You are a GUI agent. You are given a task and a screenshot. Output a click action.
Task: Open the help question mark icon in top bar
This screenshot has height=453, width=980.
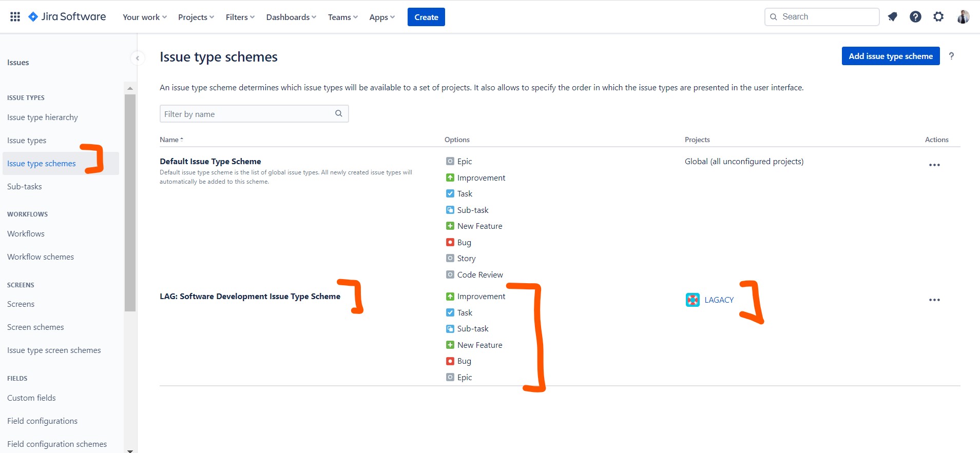pos(915,17)
